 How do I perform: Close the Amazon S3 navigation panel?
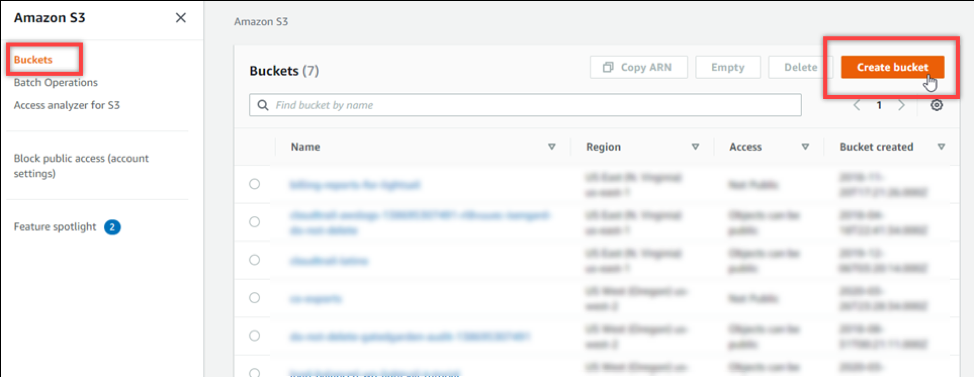(x=181, y=18)
